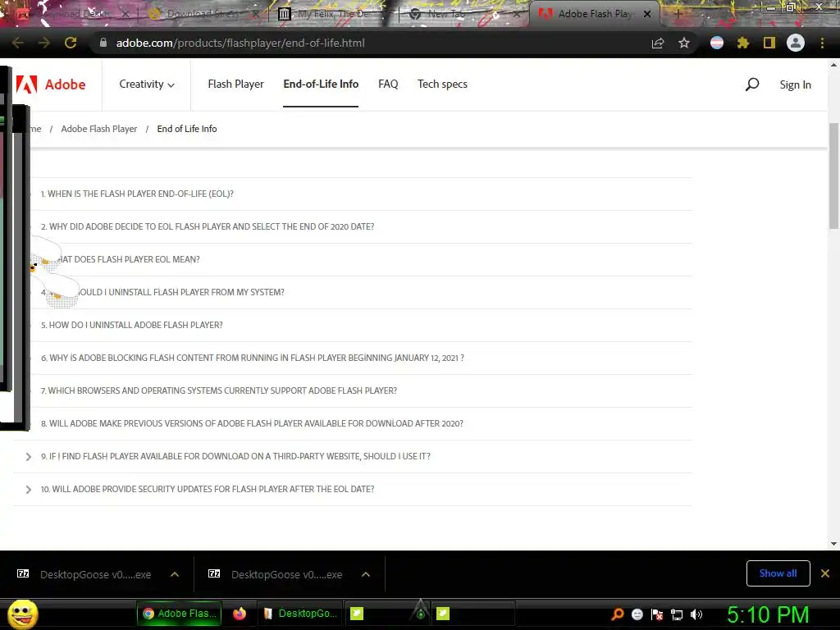Screen dimensions: 840x630
Task: Open the volume speaker tray icon
Action: [696, 614]
